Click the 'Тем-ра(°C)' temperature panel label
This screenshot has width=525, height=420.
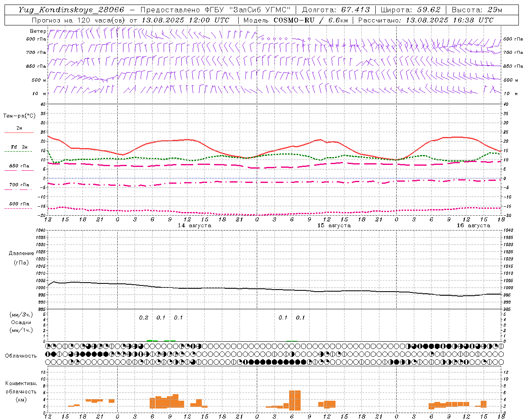19,116
